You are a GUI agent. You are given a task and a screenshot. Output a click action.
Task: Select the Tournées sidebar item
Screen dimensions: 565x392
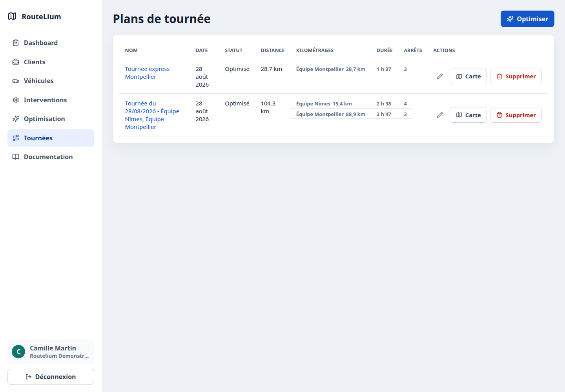(51, 138)
